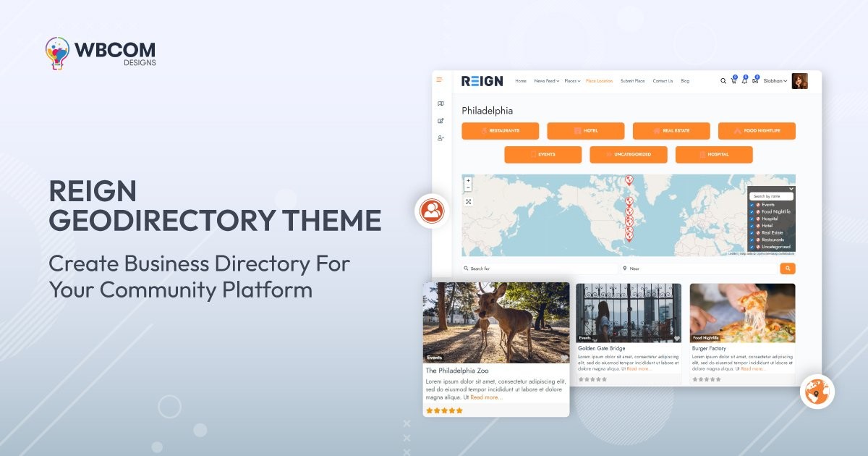This screenshot has width=868, height=456.
Task: Open the Golden Gate Bridge card image
Action: point(629,313)
